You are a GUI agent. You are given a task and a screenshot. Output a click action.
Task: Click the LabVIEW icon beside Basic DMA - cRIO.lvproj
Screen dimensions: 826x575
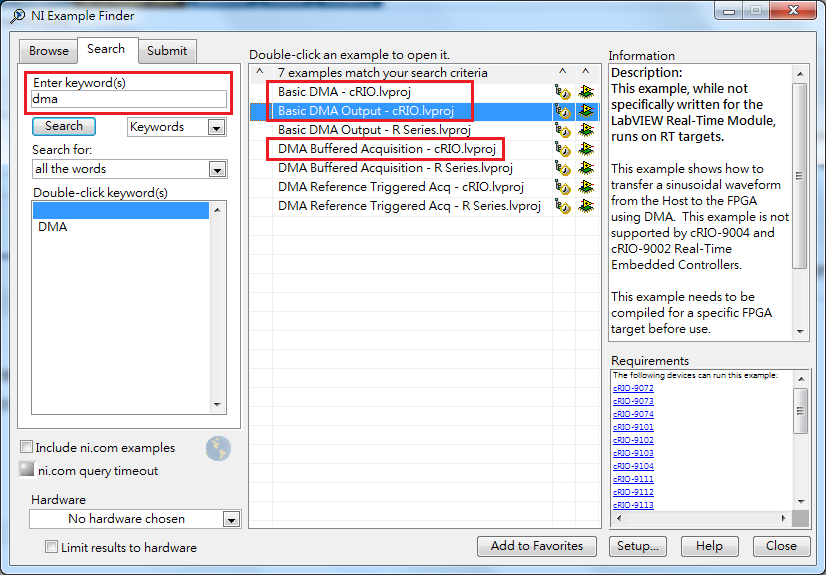click(586, 92)
